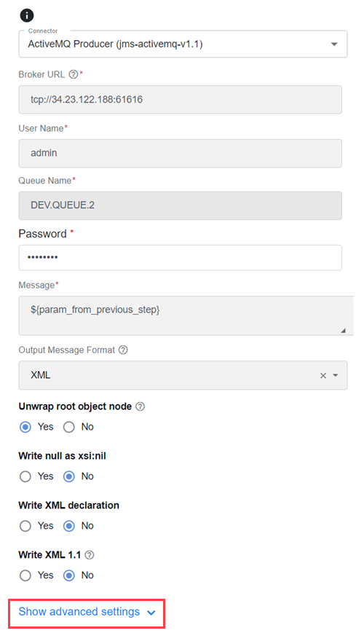364x633 pixels.
Task: Click the Broker URL text field
Action: click(180, 99)
